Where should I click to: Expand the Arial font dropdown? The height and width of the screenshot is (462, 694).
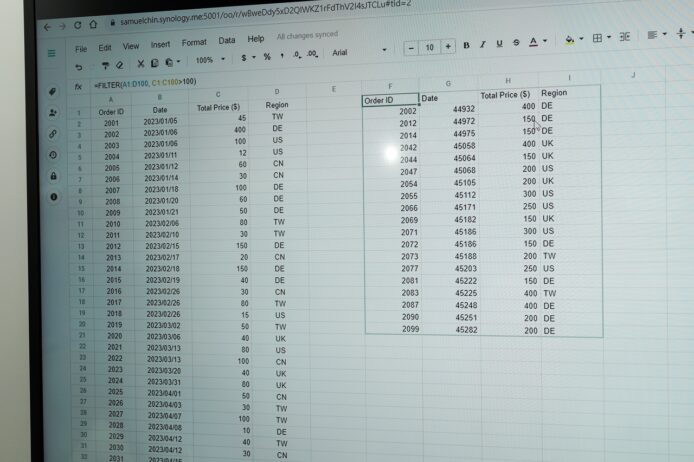358,50
